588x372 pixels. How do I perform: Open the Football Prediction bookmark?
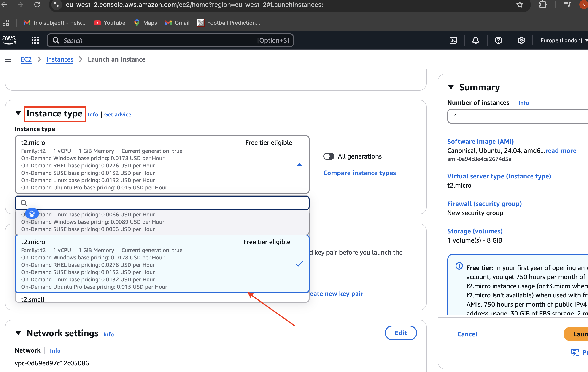[229, 23]
